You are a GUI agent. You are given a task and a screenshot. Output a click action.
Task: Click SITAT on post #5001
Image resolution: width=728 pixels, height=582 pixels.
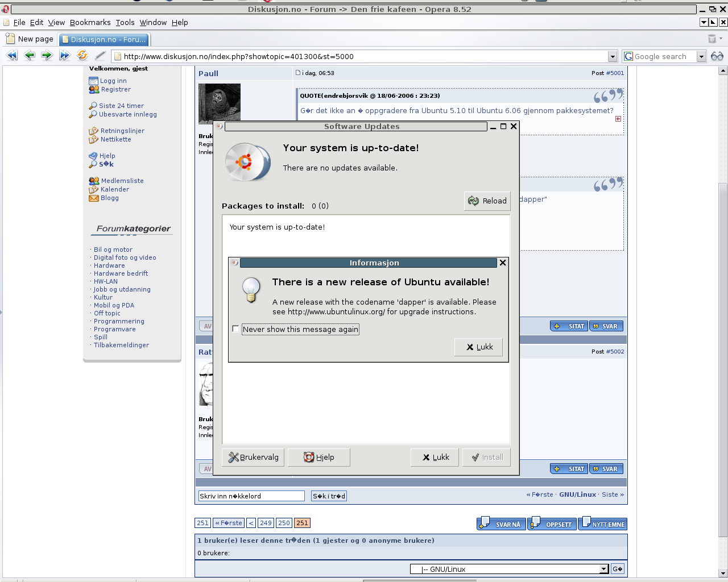coord(569,326)
